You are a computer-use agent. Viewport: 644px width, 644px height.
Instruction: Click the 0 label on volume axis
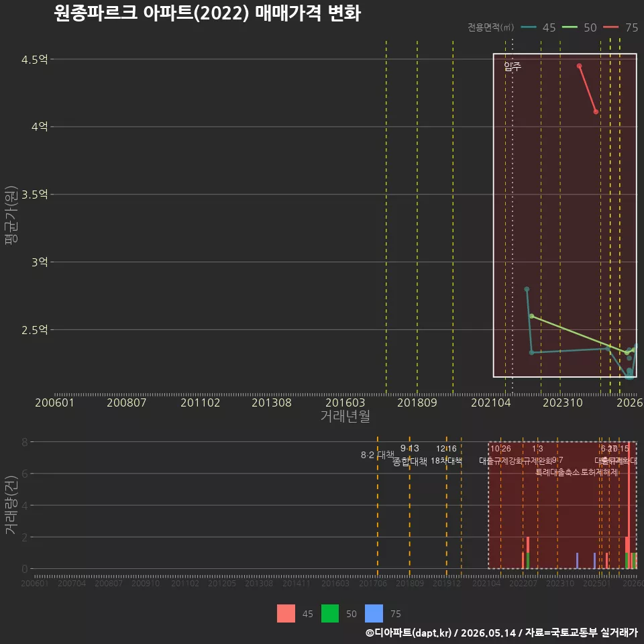coord(25,569)
